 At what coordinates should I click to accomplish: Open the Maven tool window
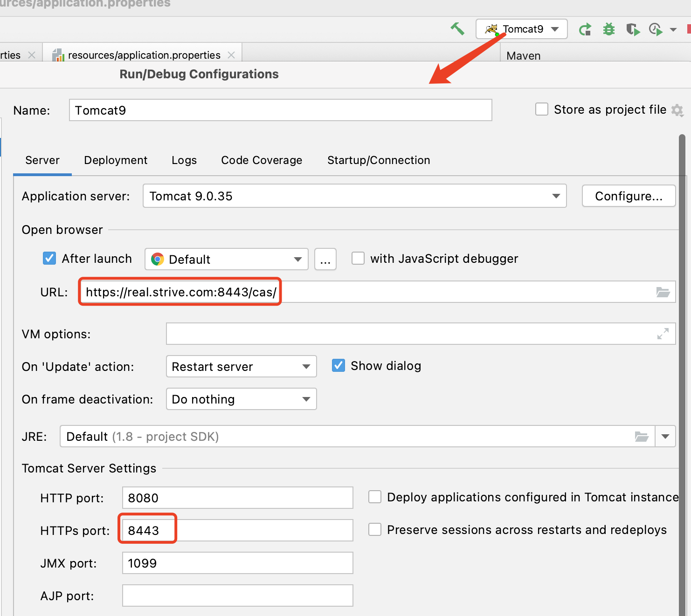pyautogui.click(x=524, y=55)
